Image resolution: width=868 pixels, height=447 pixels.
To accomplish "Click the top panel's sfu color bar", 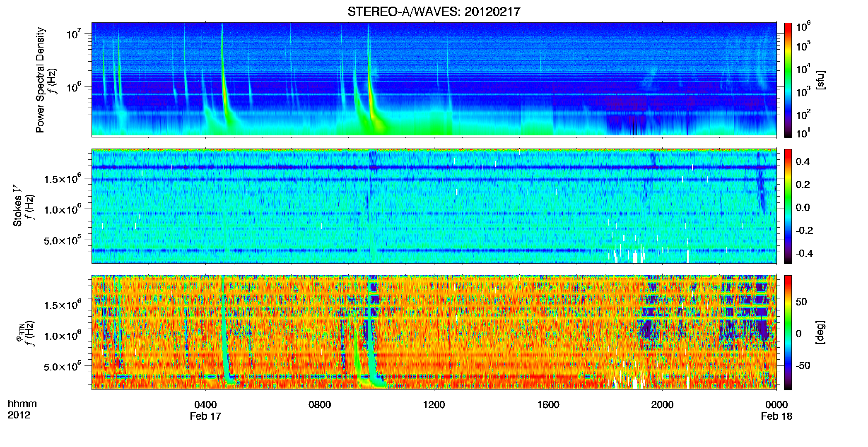I will tap(788, 80).
